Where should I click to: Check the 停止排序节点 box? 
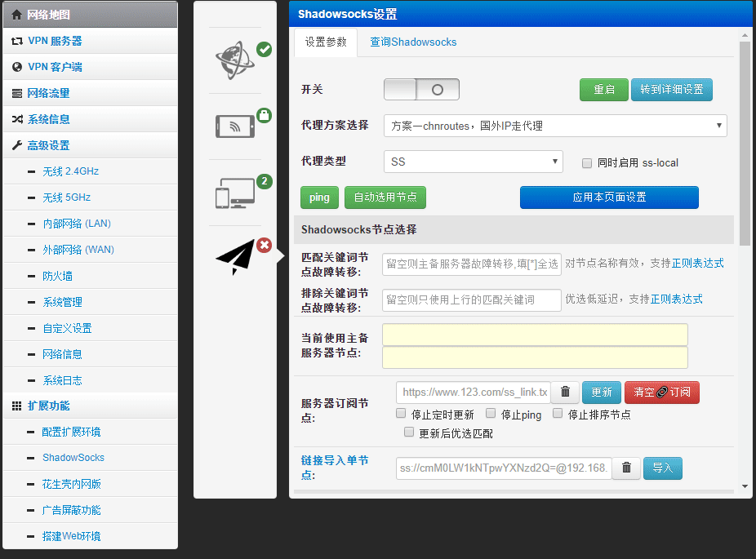pos(558,413)
